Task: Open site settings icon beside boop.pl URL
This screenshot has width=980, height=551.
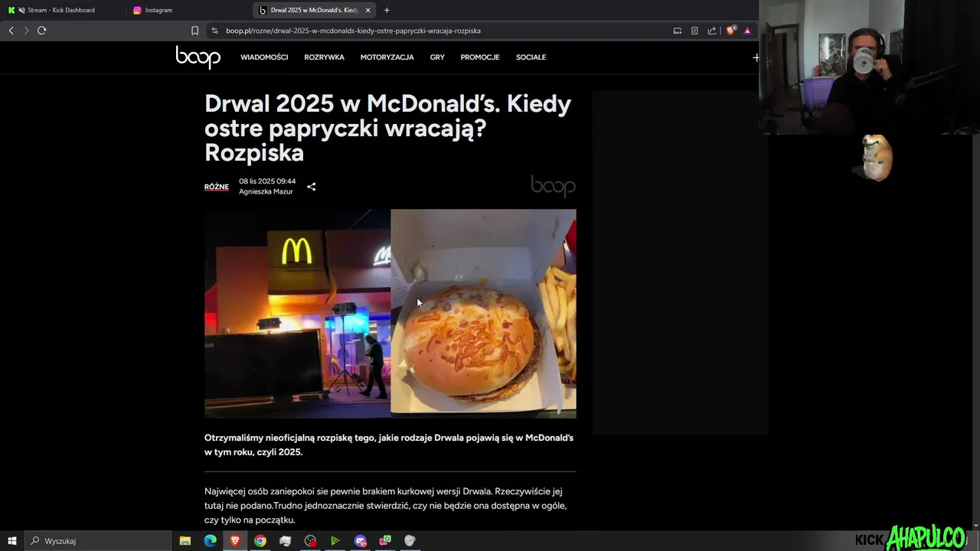Action: coord(215,31)
